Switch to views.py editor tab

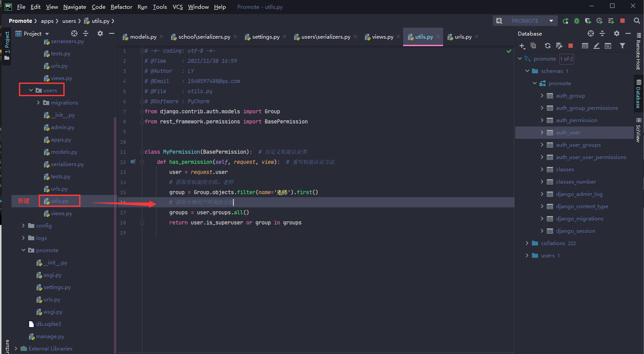coord(382,37)
